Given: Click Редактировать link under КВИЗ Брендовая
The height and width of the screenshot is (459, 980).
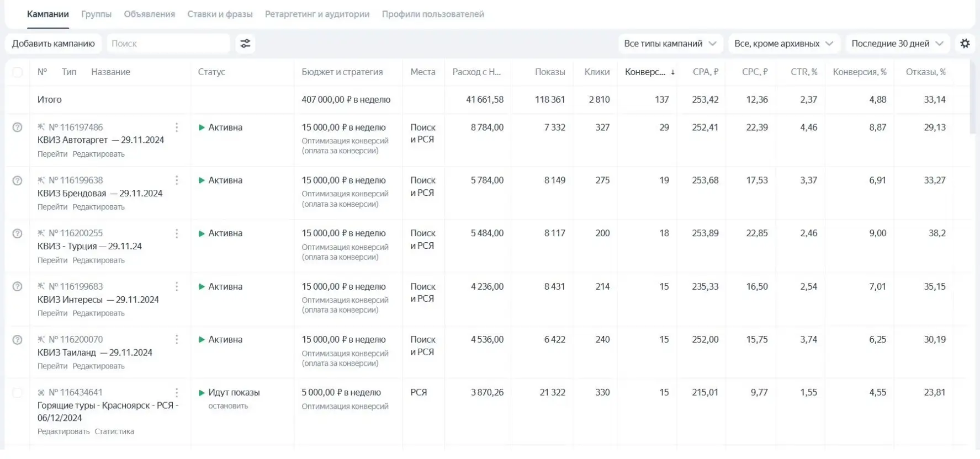Looking at the screenshot, I should 99,207.
